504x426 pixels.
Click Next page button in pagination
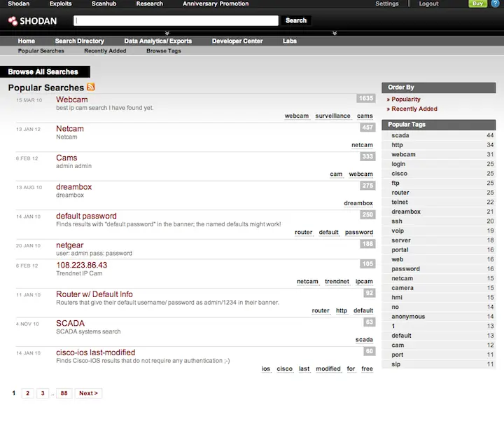point(88,393)
